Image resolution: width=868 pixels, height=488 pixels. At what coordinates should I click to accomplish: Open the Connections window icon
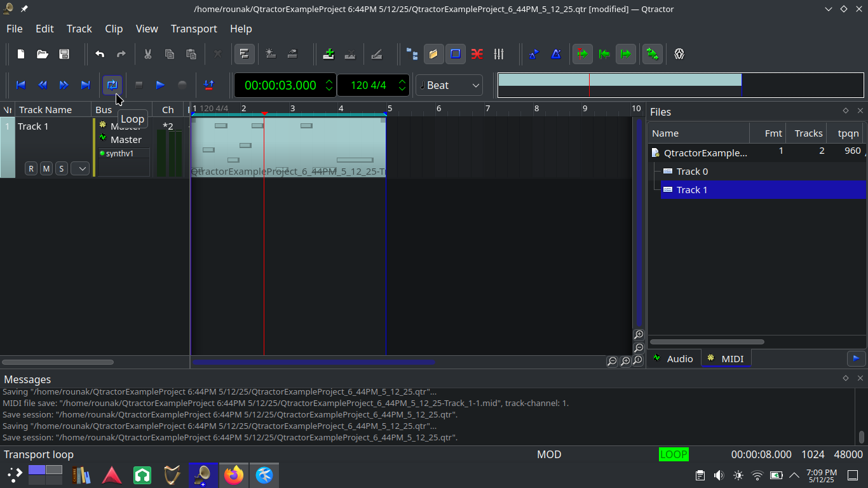click(477, 54)
